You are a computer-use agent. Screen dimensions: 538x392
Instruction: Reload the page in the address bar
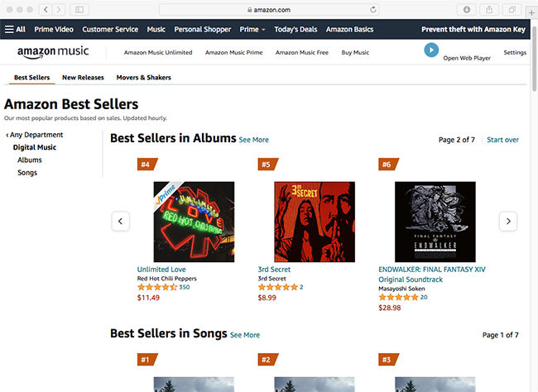374,9
